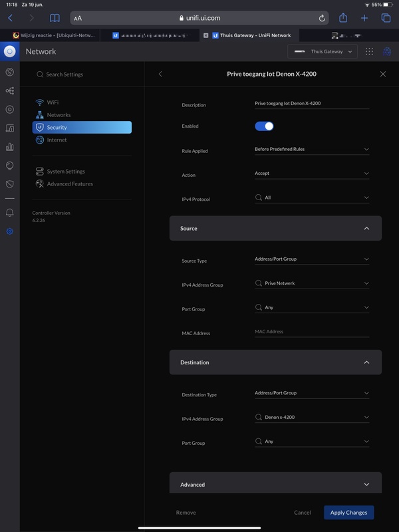Screen dimensions: 399x532
Task: Click the Safari reload page icon
Action: (x=323, y=19)
